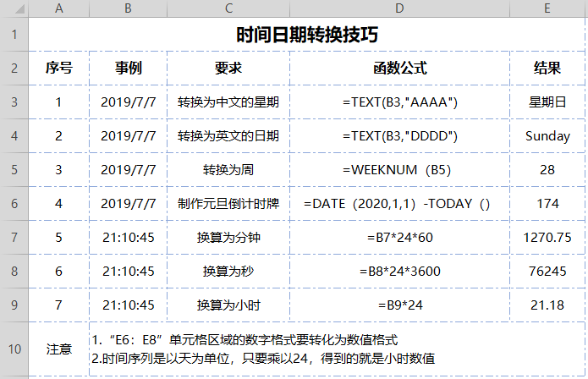This screenshot has width=588, height=379.
Task: Select row 6 header
Action: coord(14,204)
